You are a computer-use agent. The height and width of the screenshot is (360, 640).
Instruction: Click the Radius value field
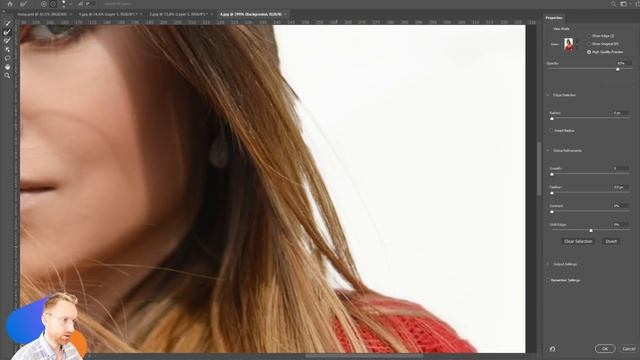(x=620, y=113)
